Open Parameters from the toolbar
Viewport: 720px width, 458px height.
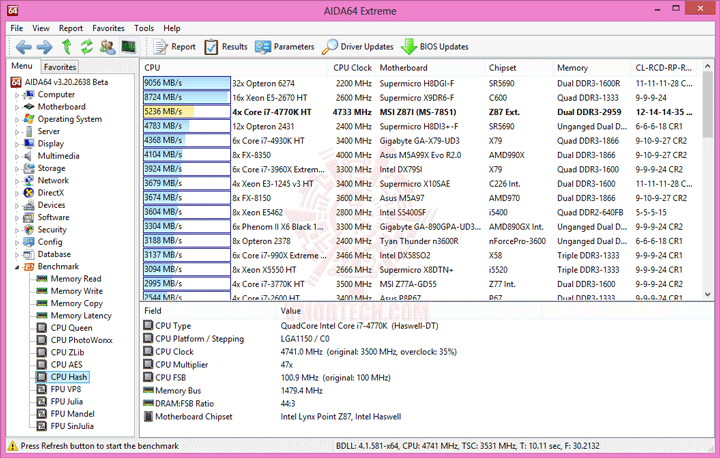coord(285,47)
